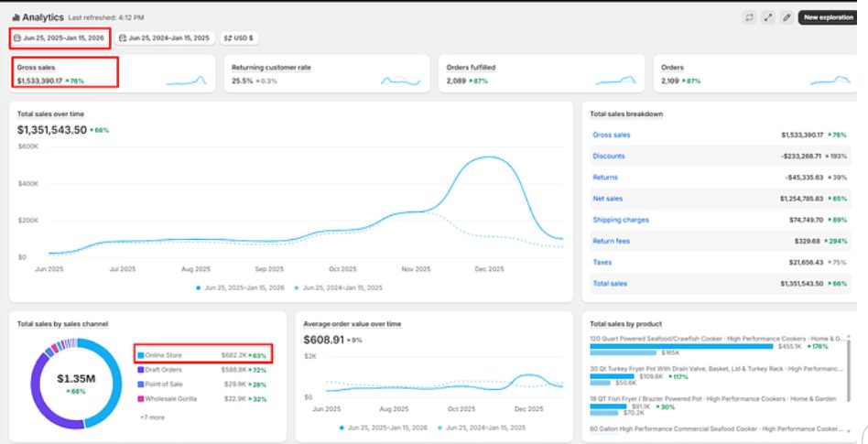Click the $1,254,785.83 net sales amount
This screenshot has width=868, height=444.
click(x=801, y=199)
